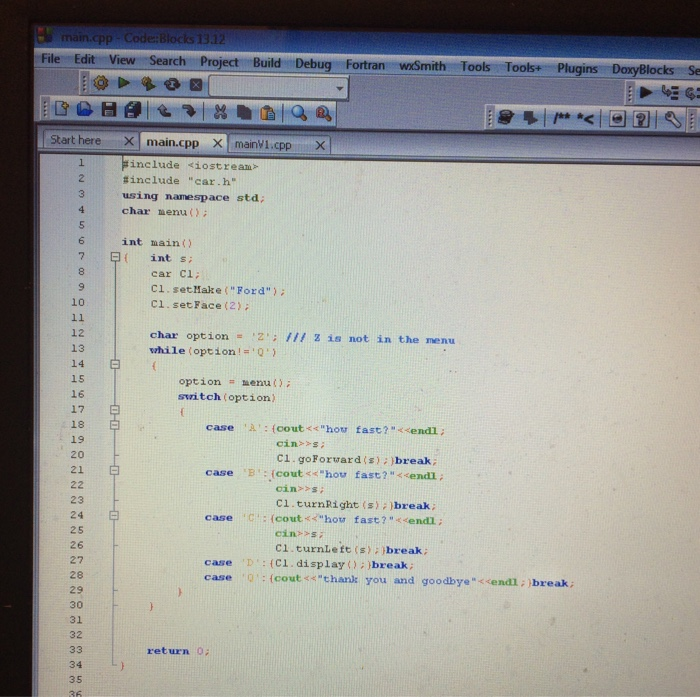Collapse case 'A' fold at line 18
Screen dimensions: 700x697
click(x=115, y=425)
